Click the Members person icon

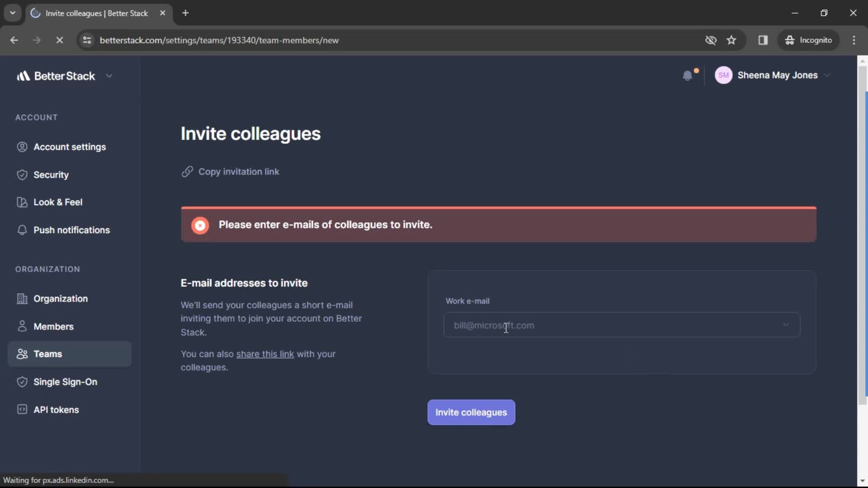pyautogui.click(x=22, y=326)
